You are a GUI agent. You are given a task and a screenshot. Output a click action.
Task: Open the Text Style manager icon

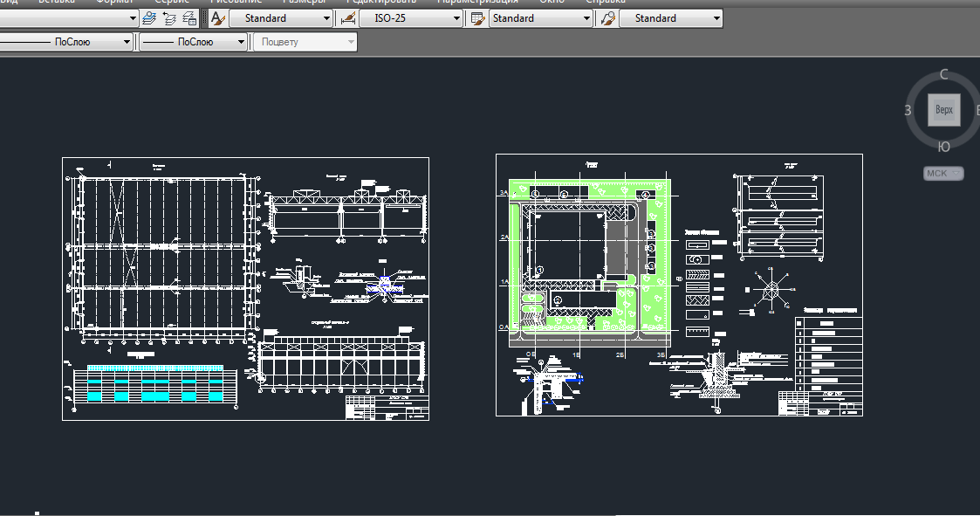[217, 18]
